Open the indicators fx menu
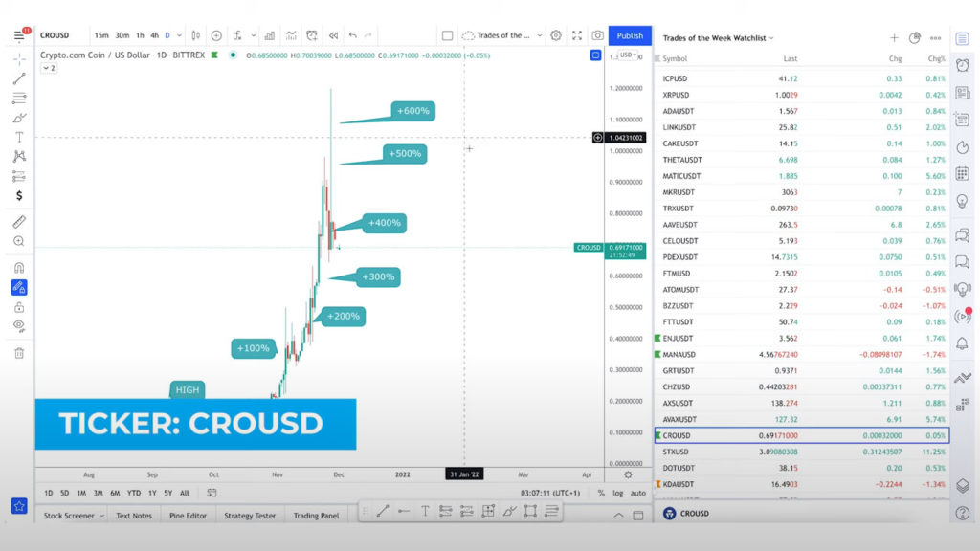980x551 pixels. 238,35
